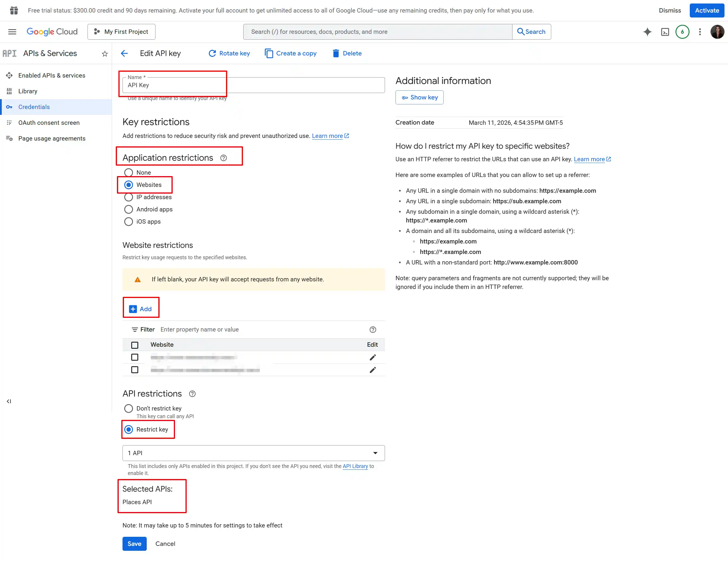Open the Gemini AI assistant sparkle icon
The width and height of the screenshot is (728, 561).
(x=647, y=32)
